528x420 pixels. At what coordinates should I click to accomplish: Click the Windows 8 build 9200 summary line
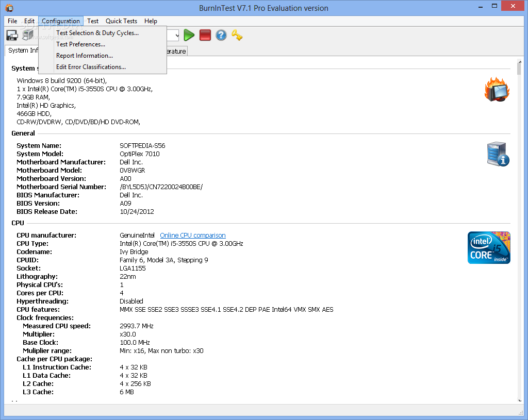click(62, 81)
